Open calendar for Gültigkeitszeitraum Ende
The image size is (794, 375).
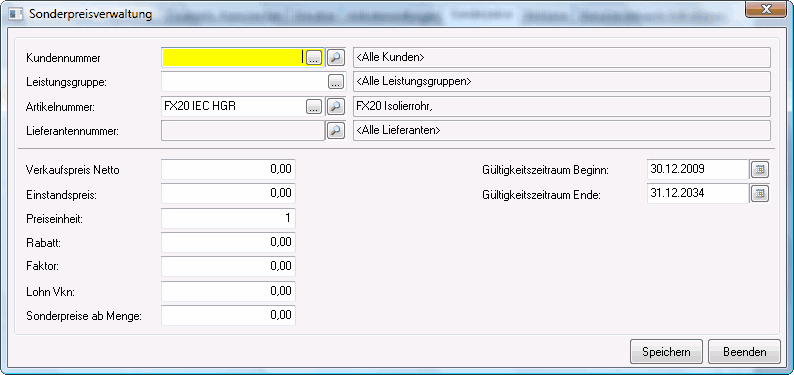760,193
